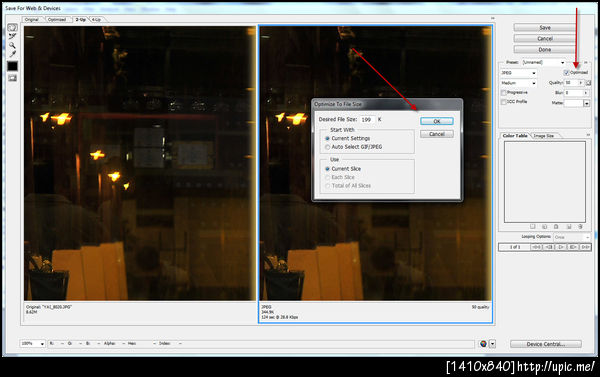Switch to the Original tab
Image resolution: width=600 pixels, height=377 pixels.
point(32,19)
